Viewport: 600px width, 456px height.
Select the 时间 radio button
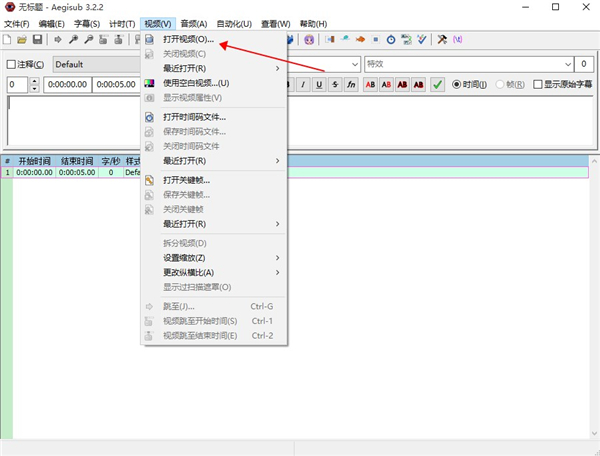(458, 84)
